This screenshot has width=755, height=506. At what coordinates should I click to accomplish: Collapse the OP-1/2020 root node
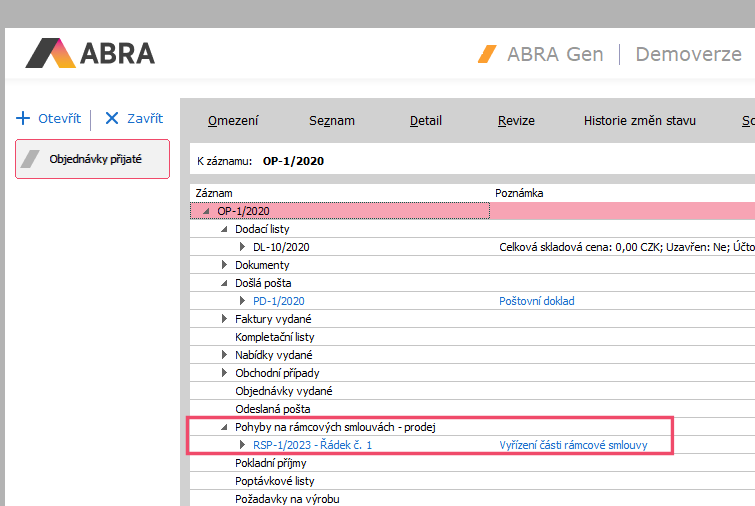pos(206,211)
